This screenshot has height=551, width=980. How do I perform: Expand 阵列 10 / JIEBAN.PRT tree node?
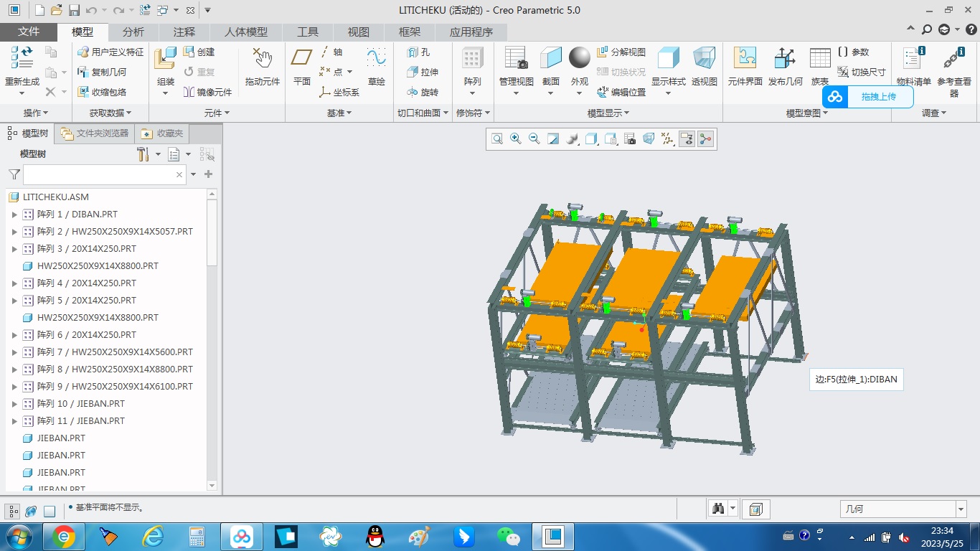(x=14, y=403)
